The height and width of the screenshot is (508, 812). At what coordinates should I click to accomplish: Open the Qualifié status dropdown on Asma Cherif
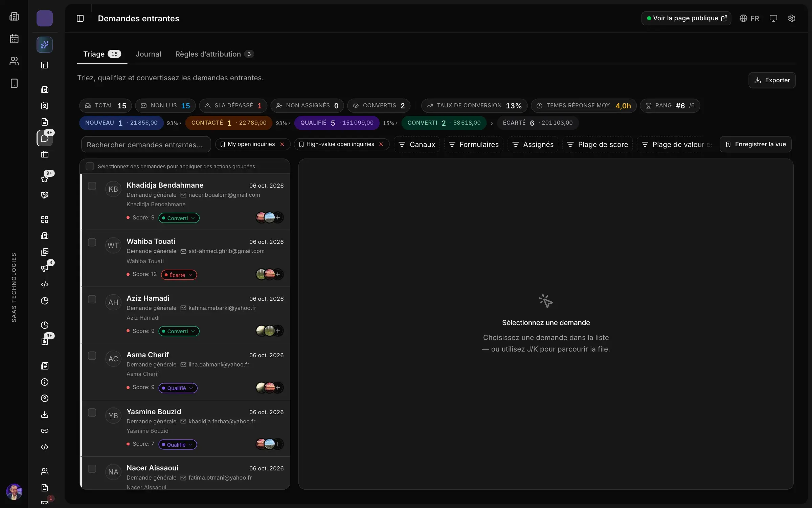pos(178,388)
